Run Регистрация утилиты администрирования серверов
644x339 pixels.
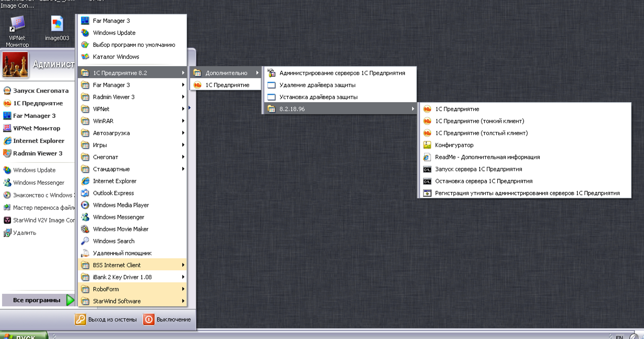point(525,193)
